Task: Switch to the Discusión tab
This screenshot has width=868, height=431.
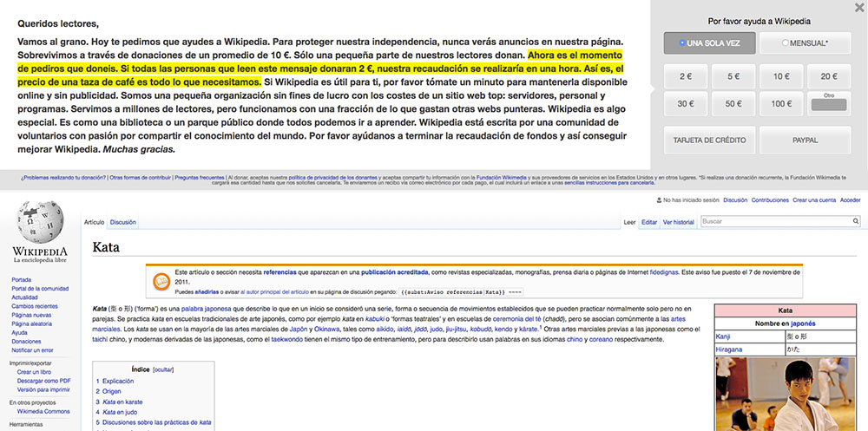Action: (x=123, y=222)
